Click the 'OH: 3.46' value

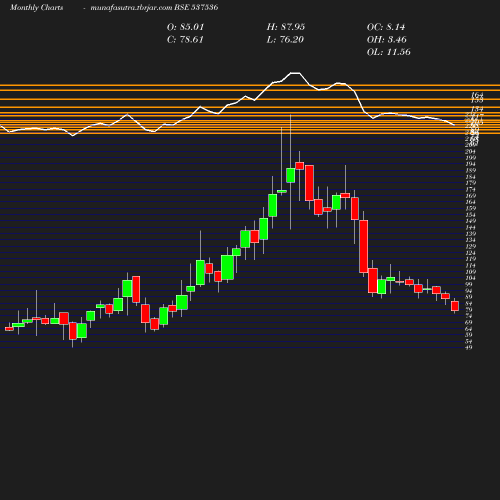click(x=387, y=39)
